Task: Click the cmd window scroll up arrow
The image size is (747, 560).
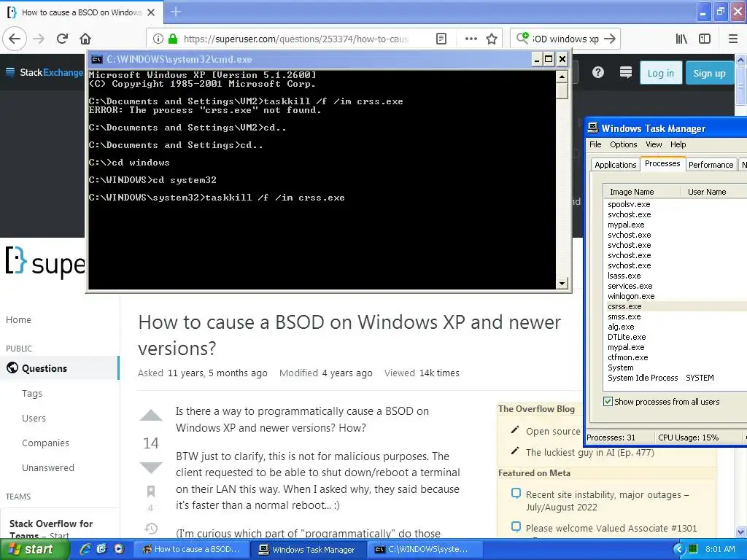Action: pyautogui.click(x=562, y=76)
